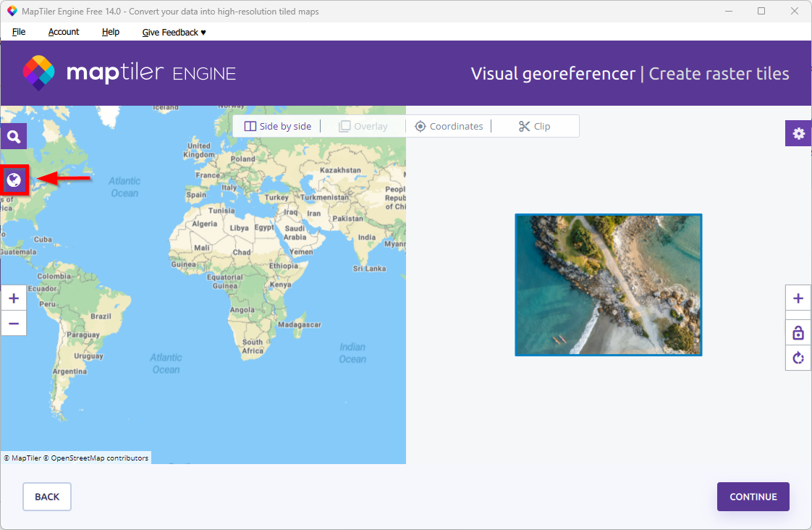812x530 pixels.
Task: Zoom in on the image panel
Action: pyautogui.click(x=798, y=298)
